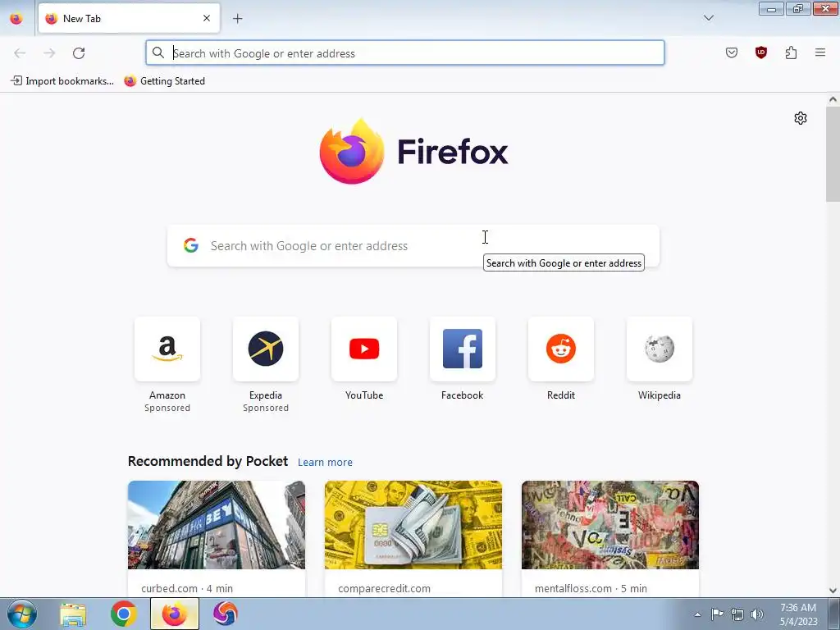Click the magnifier icon in address bar
The width and height of the screenshot is (840, 630).
coord(158,52)
